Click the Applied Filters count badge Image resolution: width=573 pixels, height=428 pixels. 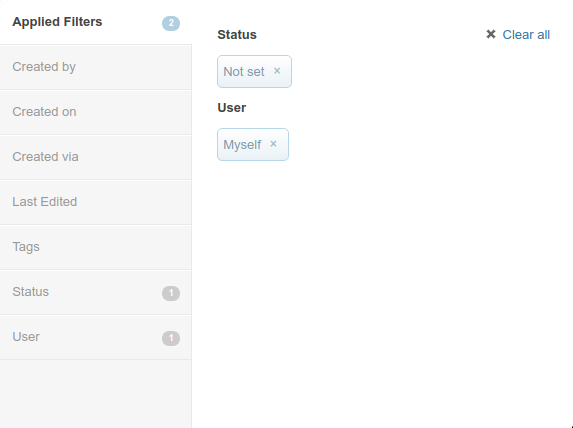pos(171,23)
